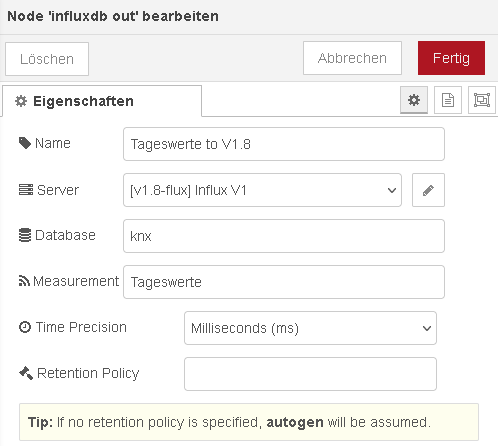Image resolution: width=498 pixels, height=446 pixels.
Task: Delete the node with Löschen
Action: pyautogui.click(x=47, y=59)
